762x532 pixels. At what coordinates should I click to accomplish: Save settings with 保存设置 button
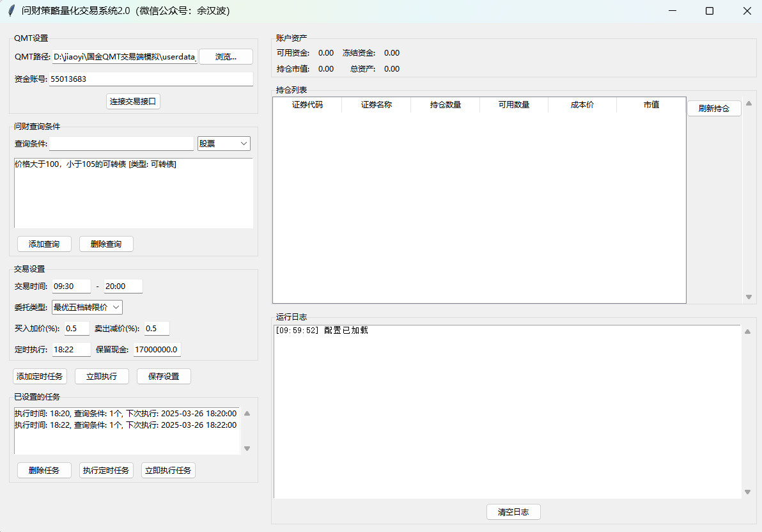(x=164, y=377)
